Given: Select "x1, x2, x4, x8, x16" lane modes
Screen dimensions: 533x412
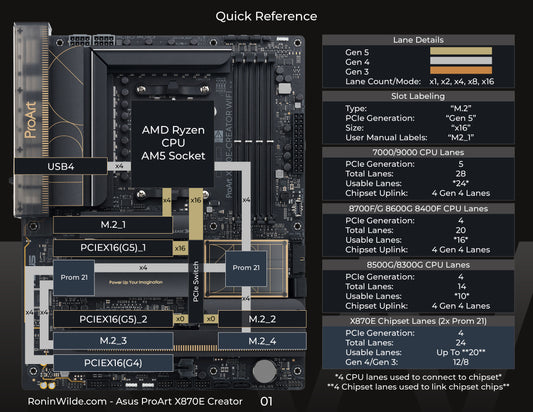Looking at the screenshot, I should 461,82.
